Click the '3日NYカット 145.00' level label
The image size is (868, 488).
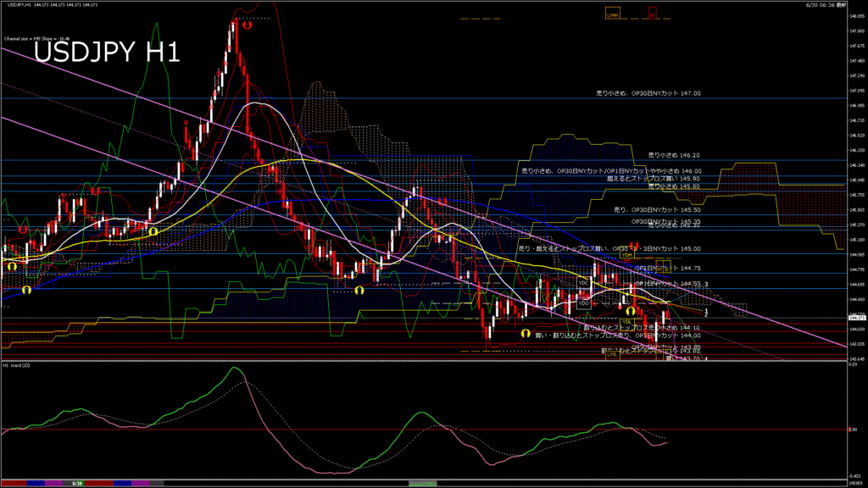[672, 249]
